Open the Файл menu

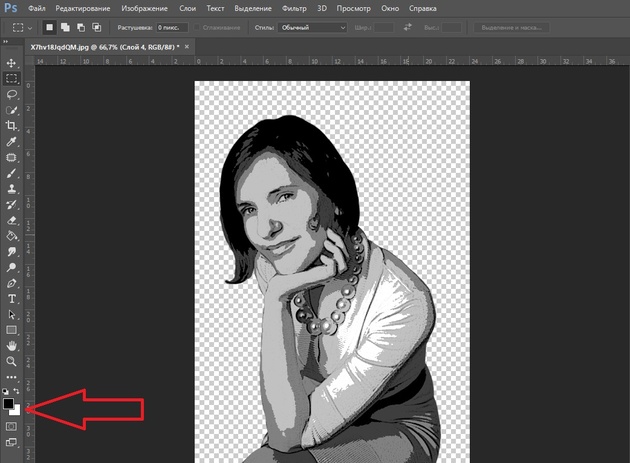[37, 8]
